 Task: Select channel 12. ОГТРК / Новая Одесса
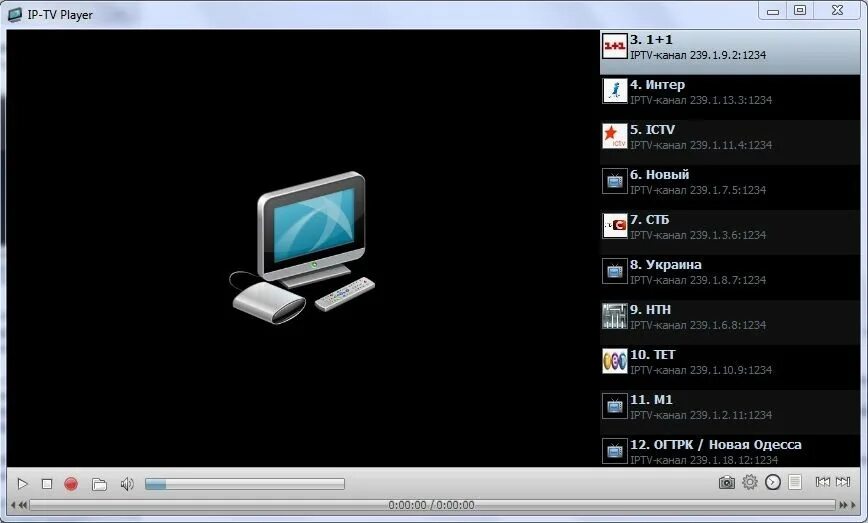click(730, 451)
